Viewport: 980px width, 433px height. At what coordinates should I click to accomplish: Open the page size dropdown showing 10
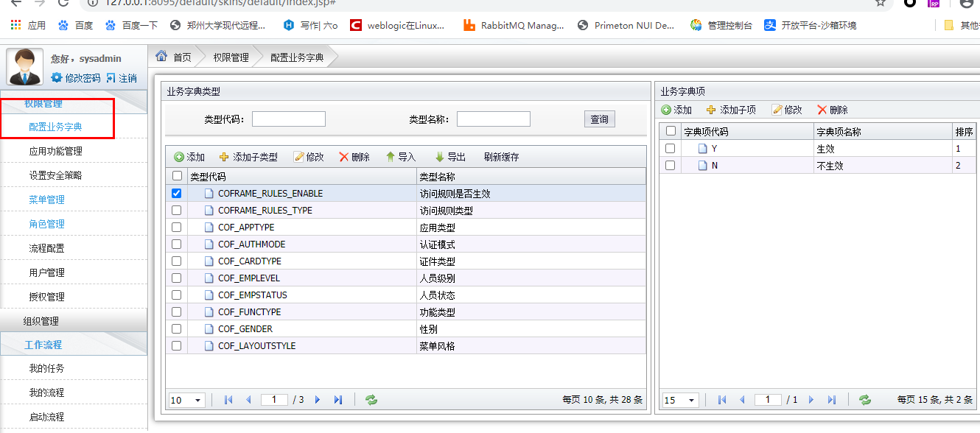coord(186,400)
